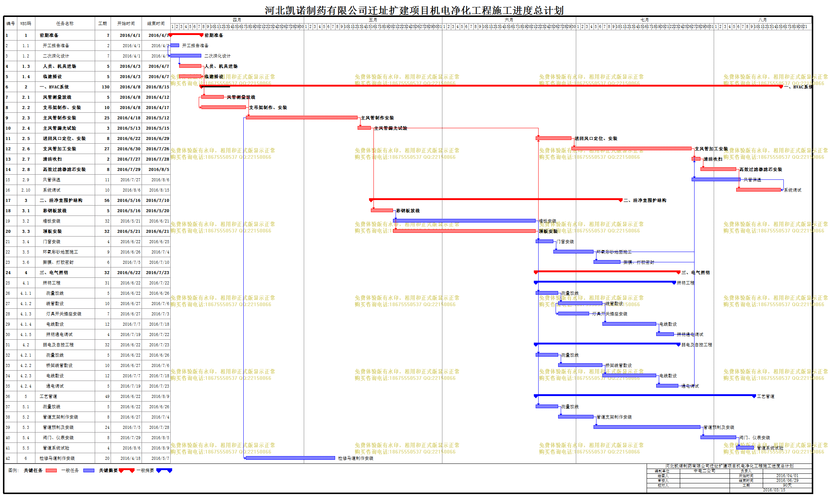The image size is (828, 504).
Task: Click the blue 风管保温 Gantt bar
Action: coord(716,179)
